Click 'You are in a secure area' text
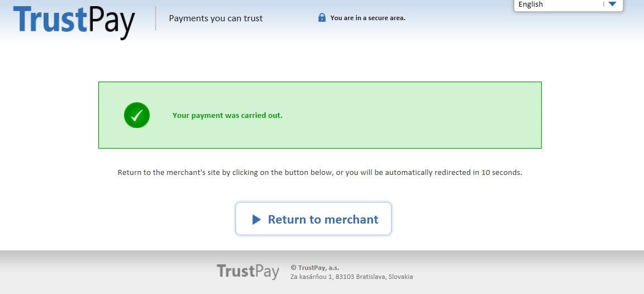 (x=368, y=18)
